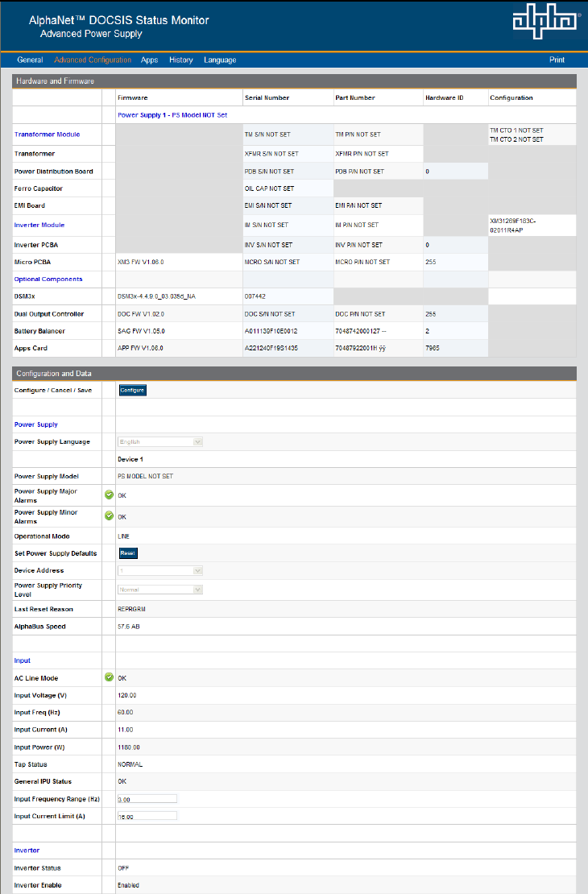Click Operational Mode value LINE
The image size is (588, 894).
[x=124, y=536]
